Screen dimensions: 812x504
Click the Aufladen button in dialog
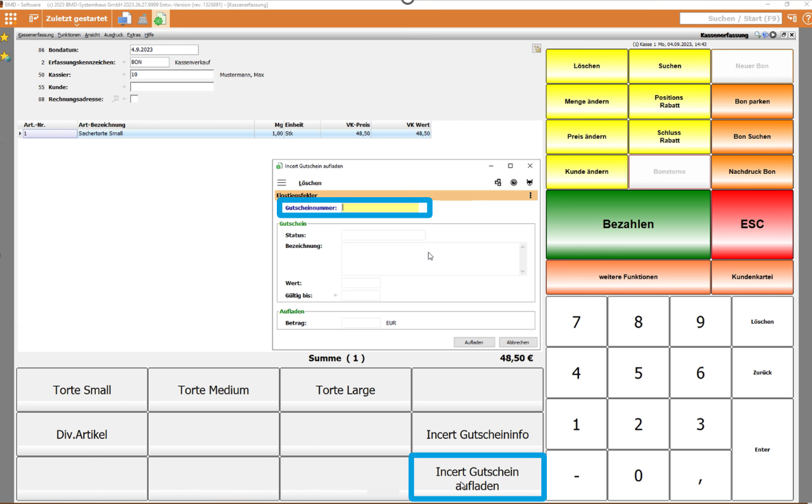click(474, 342)
